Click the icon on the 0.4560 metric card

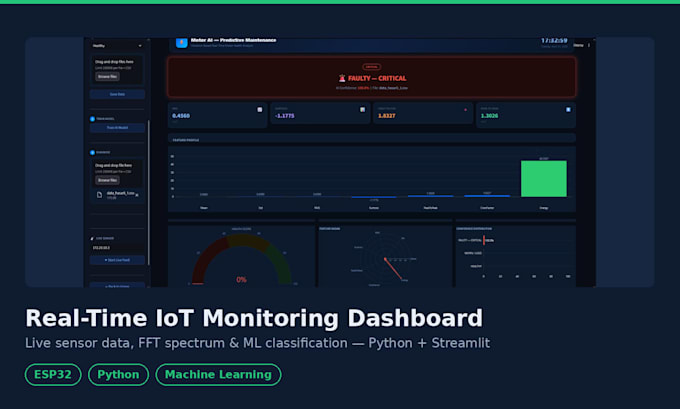point(260,110)
